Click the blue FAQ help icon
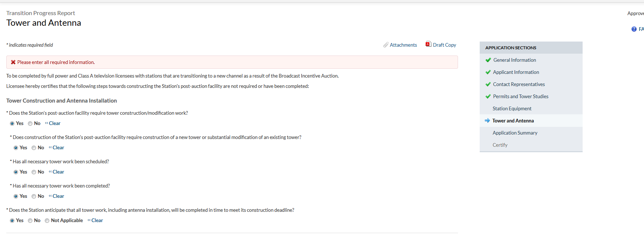This screenshot has height=239, width=644. tap(634, 29)
